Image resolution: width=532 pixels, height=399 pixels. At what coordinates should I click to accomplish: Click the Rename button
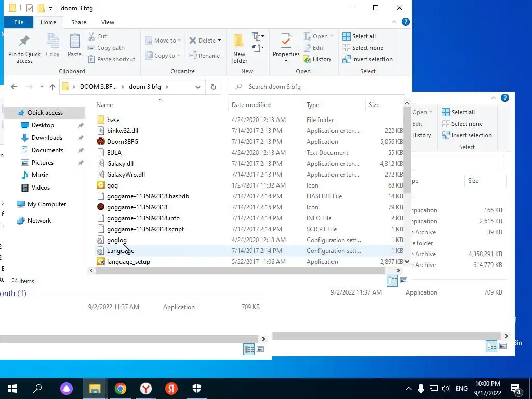click(204, 55)
